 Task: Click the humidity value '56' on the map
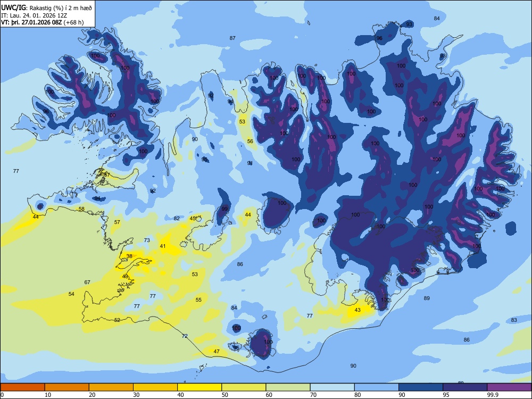(x=250, y=141)
